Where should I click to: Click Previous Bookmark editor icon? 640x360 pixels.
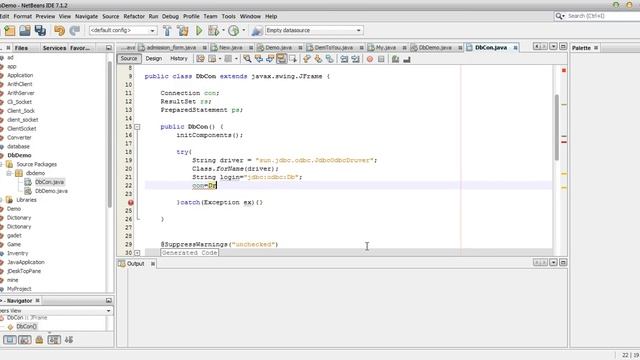307,59
